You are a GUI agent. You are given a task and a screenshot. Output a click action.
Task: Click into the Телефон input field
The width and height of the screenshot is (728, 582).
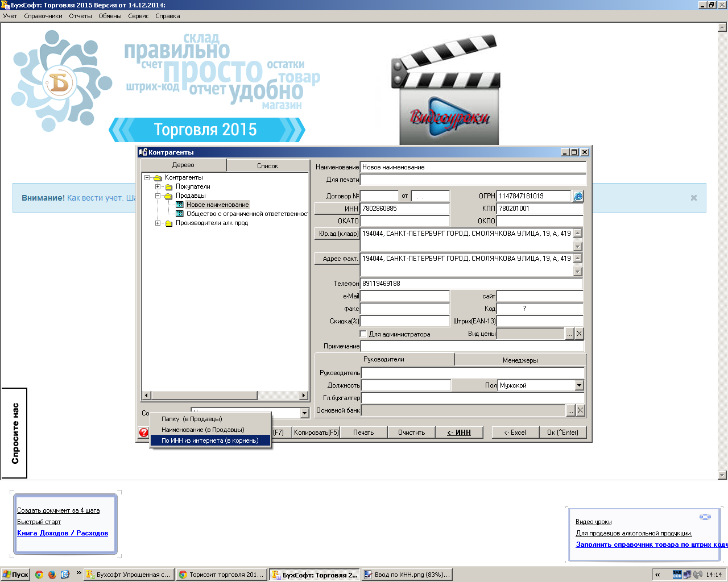coord(472,284)
